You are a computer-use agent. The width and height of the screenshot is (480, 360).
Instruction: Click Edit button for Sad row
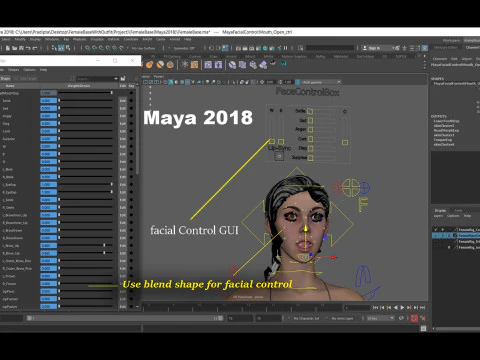click(123, 108)
